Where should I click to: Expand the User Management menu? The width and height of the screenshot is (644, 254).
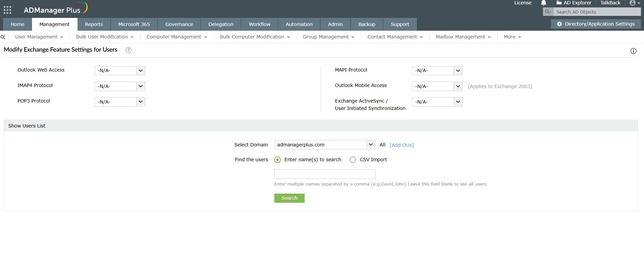39,37
